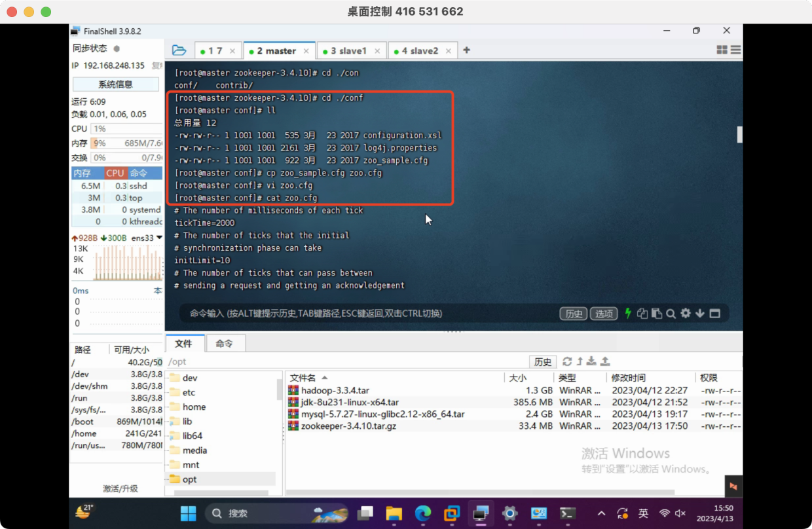Click the download file icon in file panel
The image size is (812, 529).
click(591, 361)
